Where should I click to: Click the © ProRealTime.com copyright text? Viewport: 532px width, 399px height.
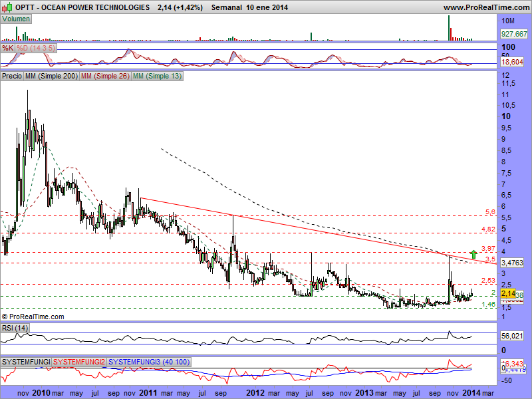pos(33,317)
